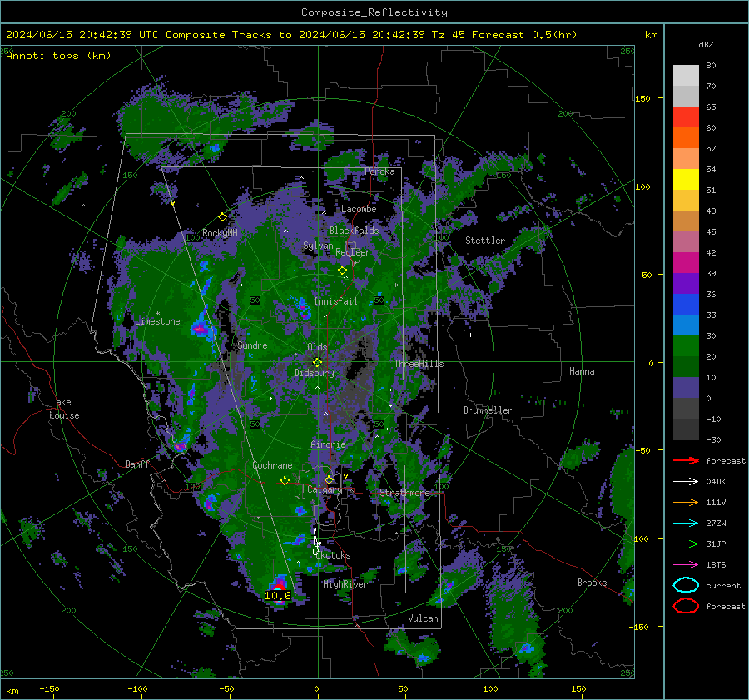Click the Lake Louise place label

[x=64, y=409]
